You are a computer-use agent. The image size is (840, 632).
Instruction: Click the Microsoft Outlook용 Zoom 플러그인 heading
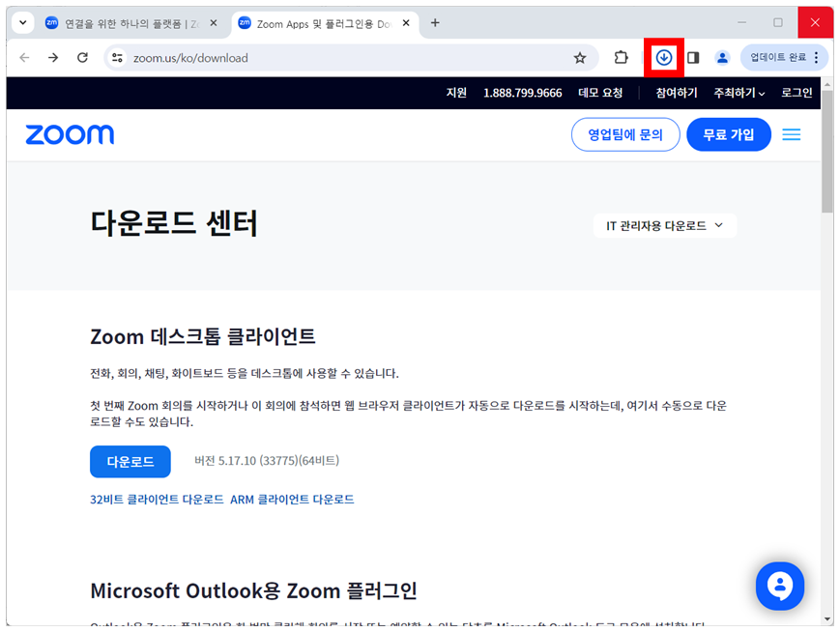pyautogui.click(x=254, y=590)
